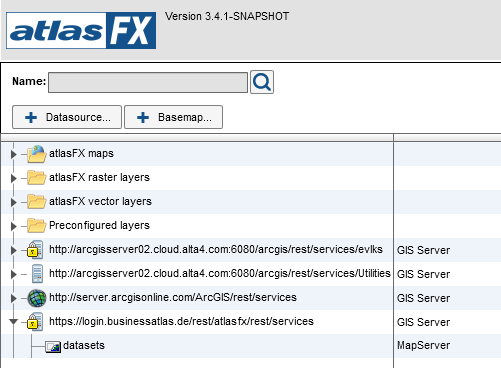Expand the atlasFX vector layers folder
The width and height of the screenshot is (501, 368).
[13, 202]
